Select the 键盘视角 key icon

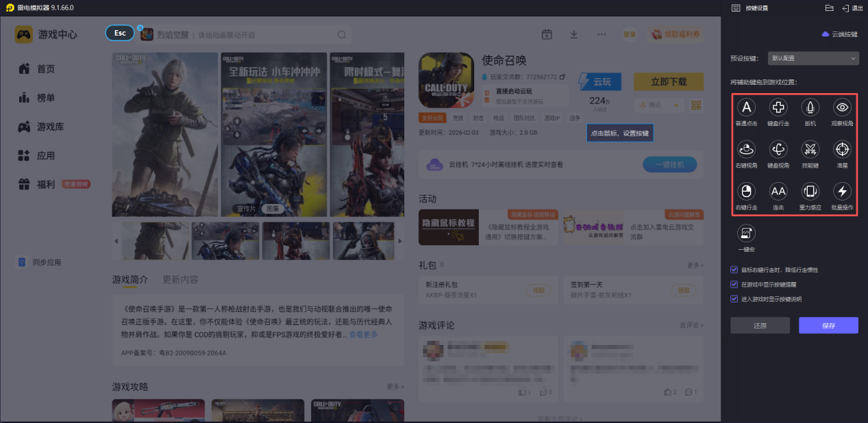(x=778, y=149)
